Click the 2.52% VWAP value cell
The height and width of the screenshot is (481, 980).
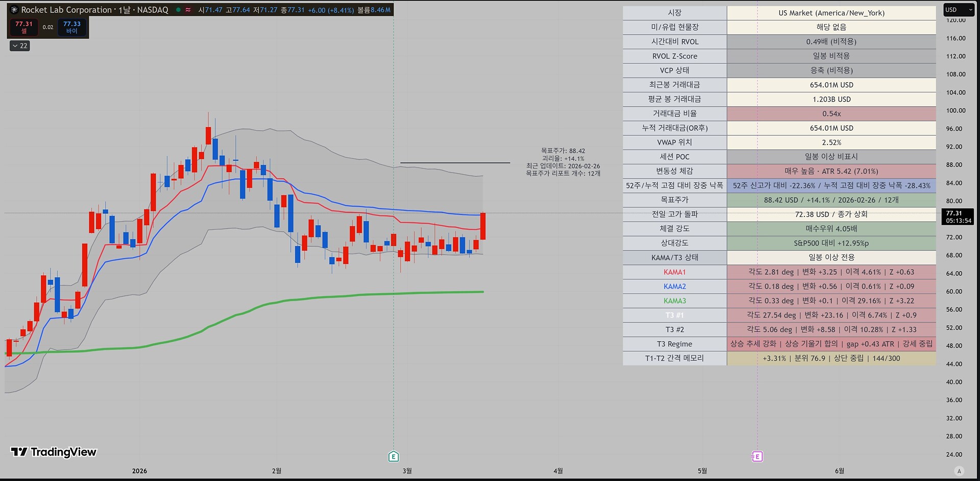click(x=831, y=142)
